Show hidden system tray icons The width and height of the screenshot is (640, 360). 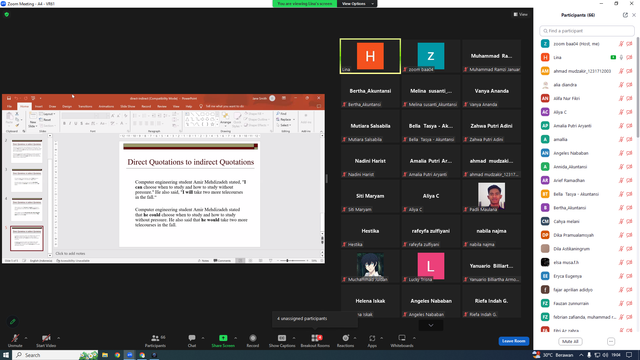pos(580,355)
